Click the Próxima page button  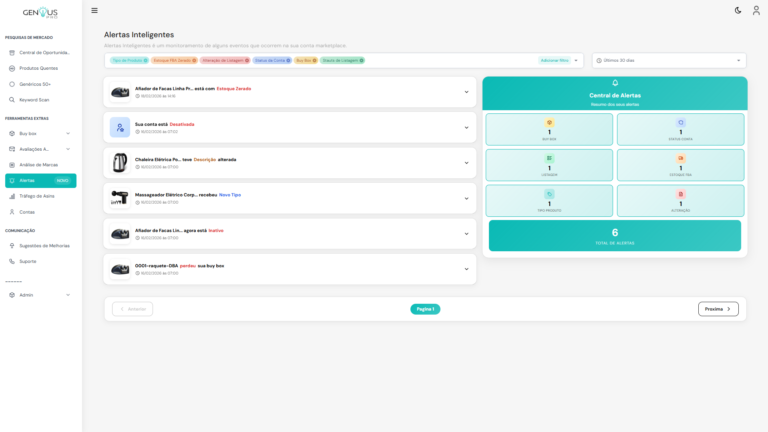[x=718, y=309]
